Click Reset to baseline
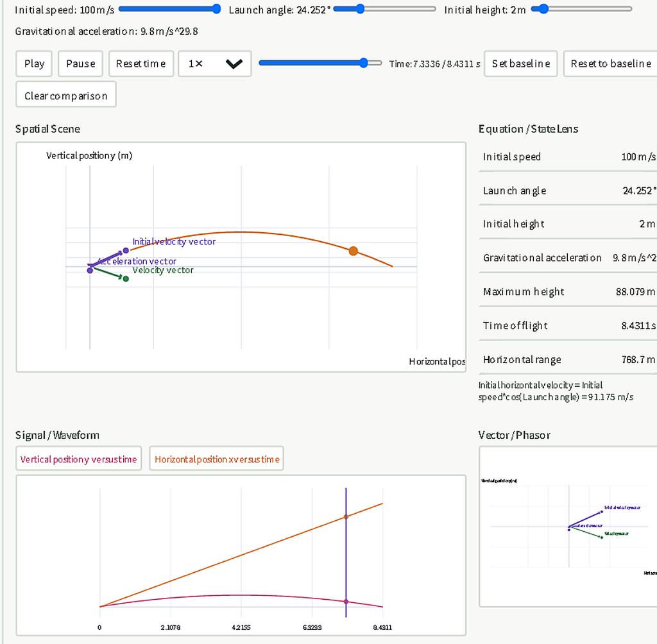Viewport: 657px width, 644px height. pyautogui.click(x=611, y=64)
